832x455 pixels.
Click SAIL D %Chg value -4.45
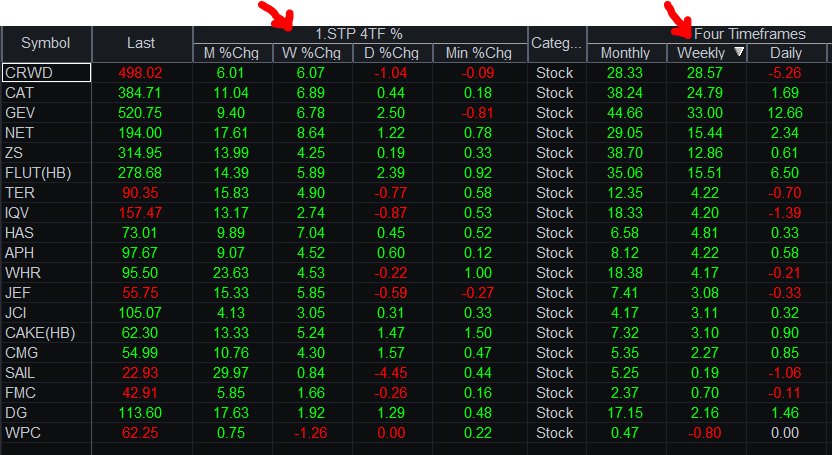point(391,373)
